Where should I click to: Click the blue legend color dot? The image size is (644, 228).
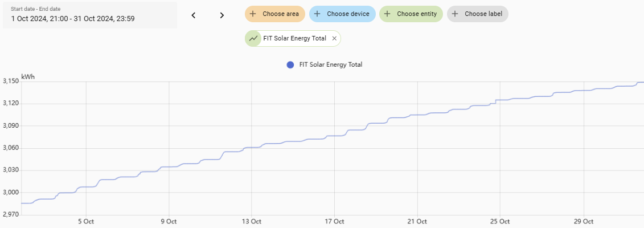pos(290,65)
